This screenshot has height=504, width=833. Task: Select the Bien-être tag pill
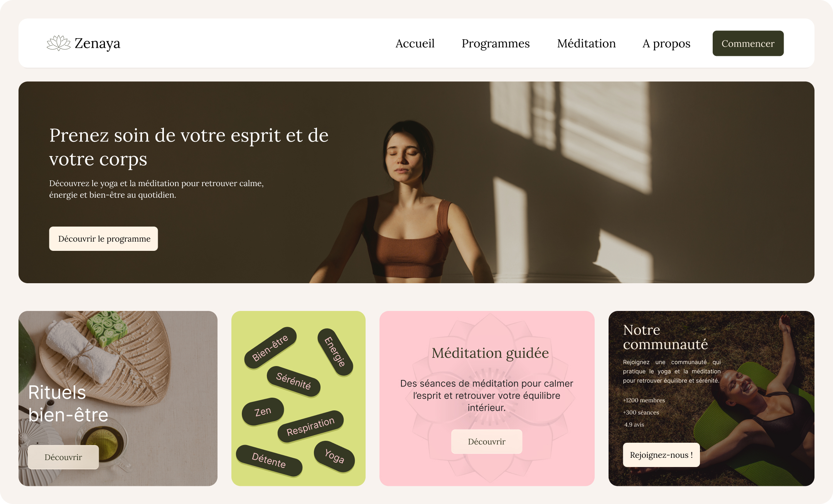tap(270, 348)
